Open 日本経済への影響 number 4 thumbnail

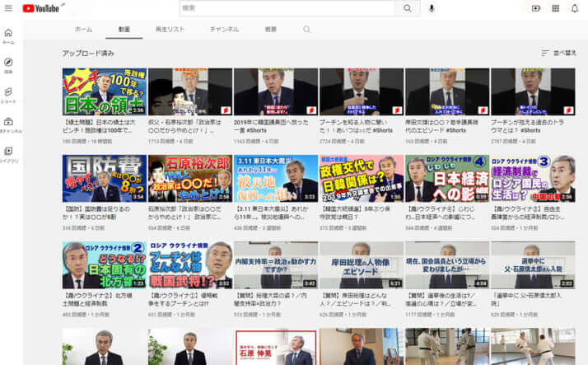point(447,178)
